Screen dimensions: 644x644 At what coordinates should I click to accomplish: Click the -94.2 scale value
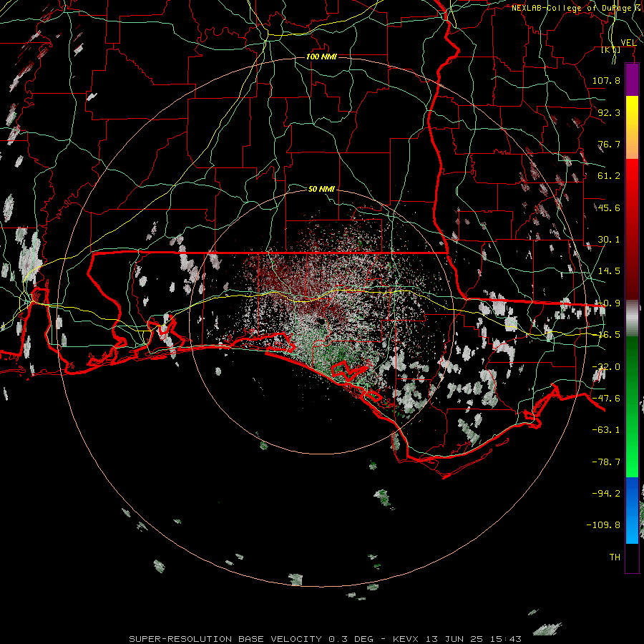[607, 494]
